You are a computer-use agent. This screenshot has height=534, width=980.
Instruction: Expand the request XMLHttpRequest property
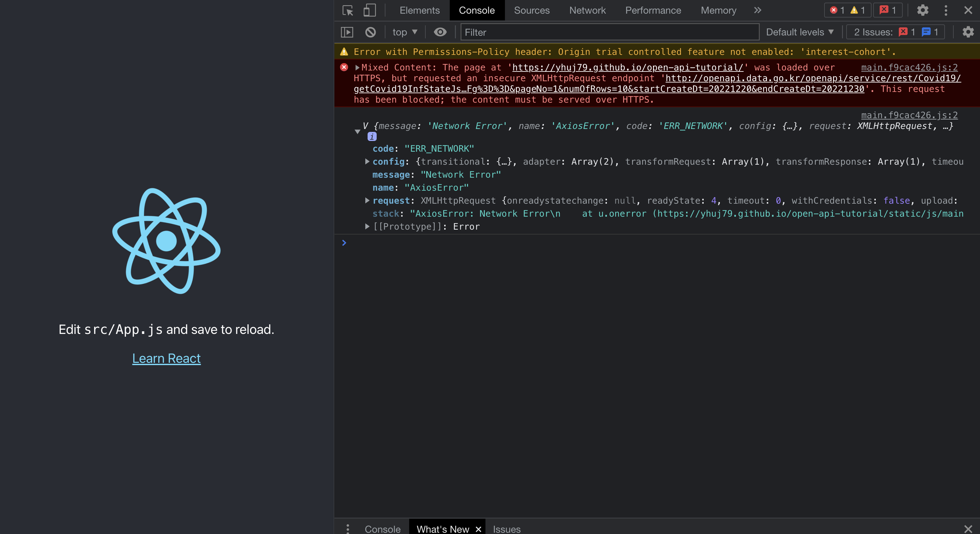tap(367, 201)
